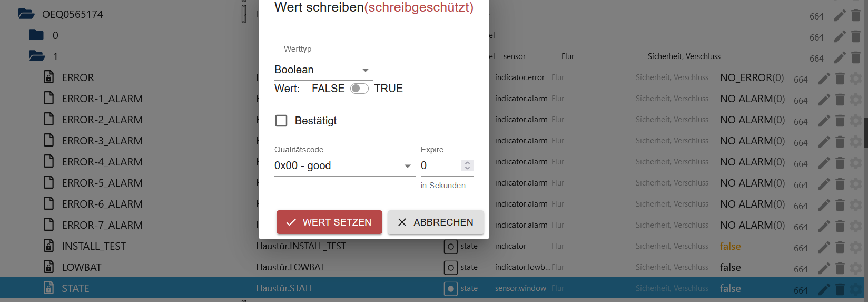
Task: Click the folder icon for channel 0
Action: pos(36,35)
